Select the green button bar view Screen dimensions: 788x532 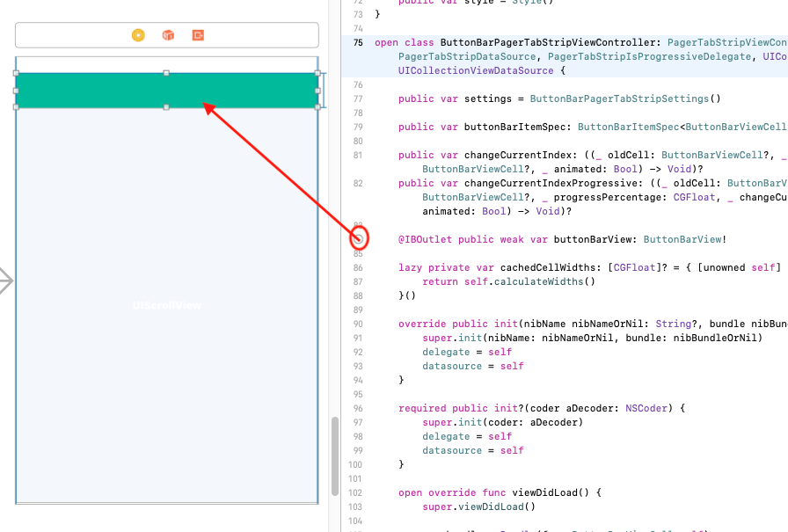pyautogui.click(x=167, y=91)
